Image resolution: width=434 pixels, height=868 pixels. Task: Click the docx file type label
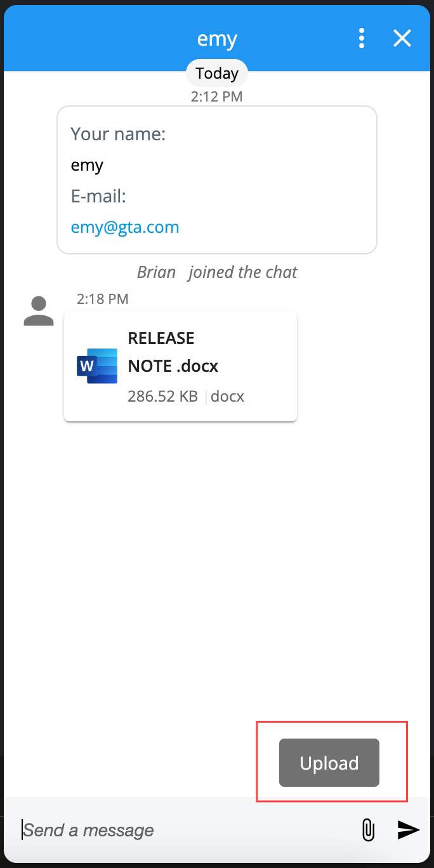tap(228, 397)
